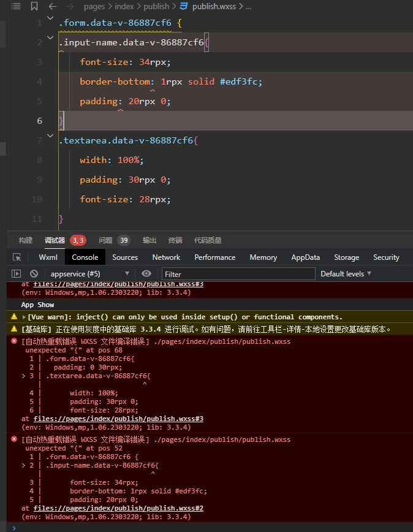This screenshot has width=413, height=532.
Task: Click line number 6 in the gutter
Action: click(x=40, y=121)
